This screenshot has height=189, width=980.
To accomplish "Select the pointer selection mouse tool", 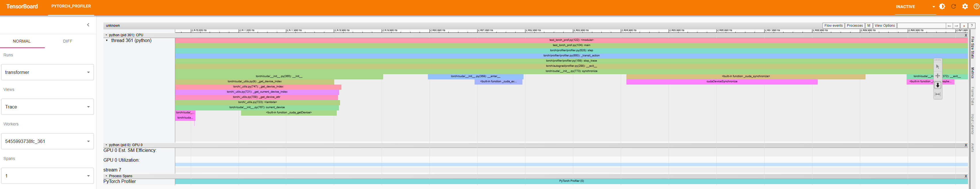I will [937, 67].
